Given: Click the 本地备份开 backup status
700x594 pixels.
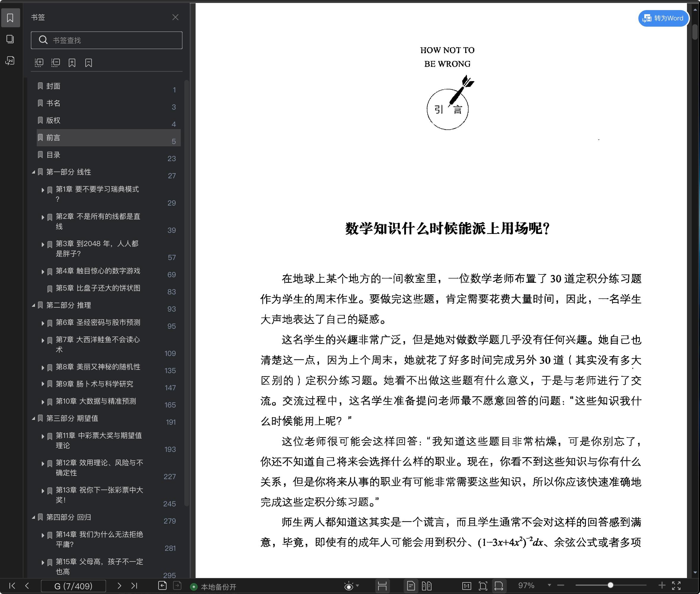Looking at the screenshot, I should (x=214, y=587).
